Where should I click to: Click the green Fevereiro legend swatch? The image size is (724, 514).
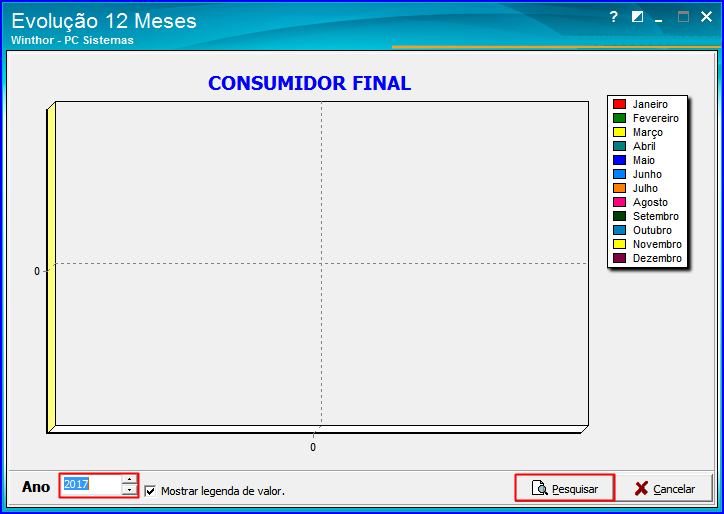pos(619,118)
